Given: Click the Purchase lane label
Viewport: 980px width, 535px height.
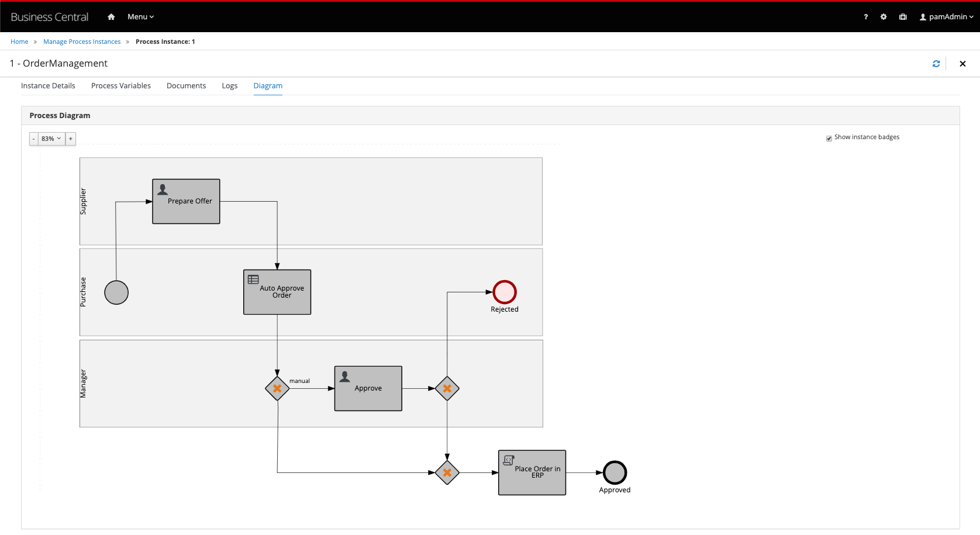Looking at the screenshot, I should click(83, 292).
